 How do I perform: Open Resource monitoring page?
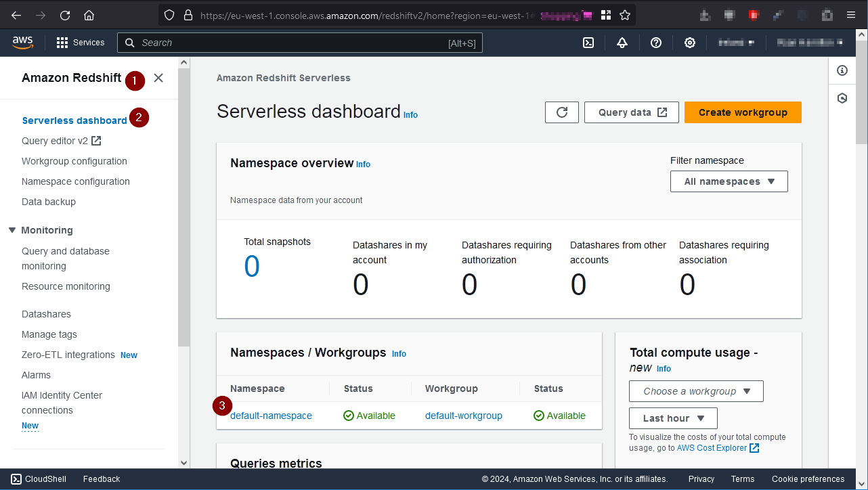point(66,286)
